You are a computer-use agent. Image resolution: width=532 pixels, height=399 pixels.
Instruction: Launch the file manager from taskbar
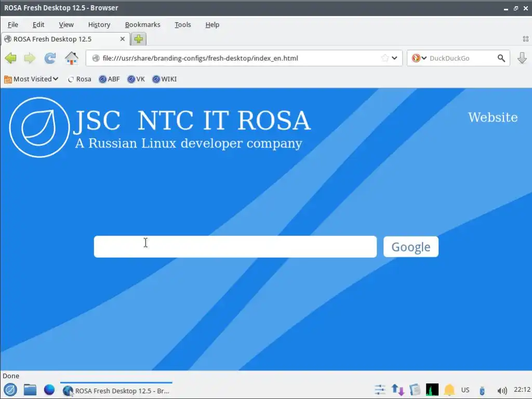tap(30, 390)
